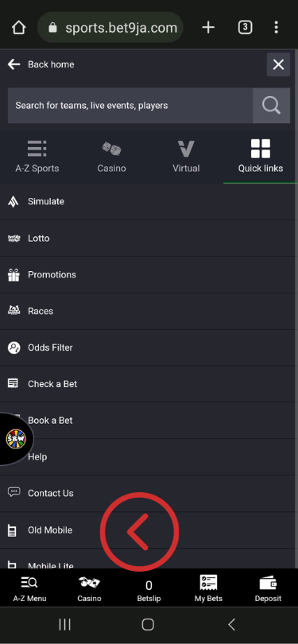Image resolution: width=298 pixels, height=644 pixels.
Task: Open A-Z Menu in bottom bar
Action: (29, 589)
